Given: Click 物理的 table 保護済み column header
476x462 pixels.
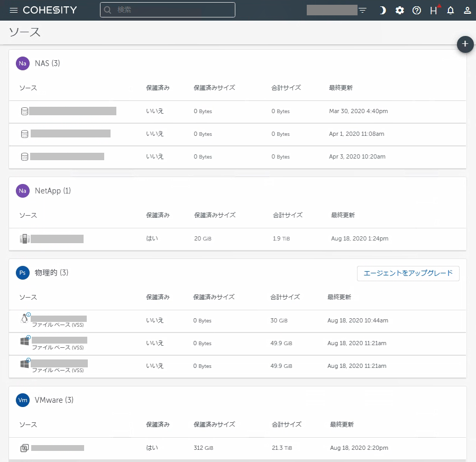Looking at the screenshot, I should (158, 297).
